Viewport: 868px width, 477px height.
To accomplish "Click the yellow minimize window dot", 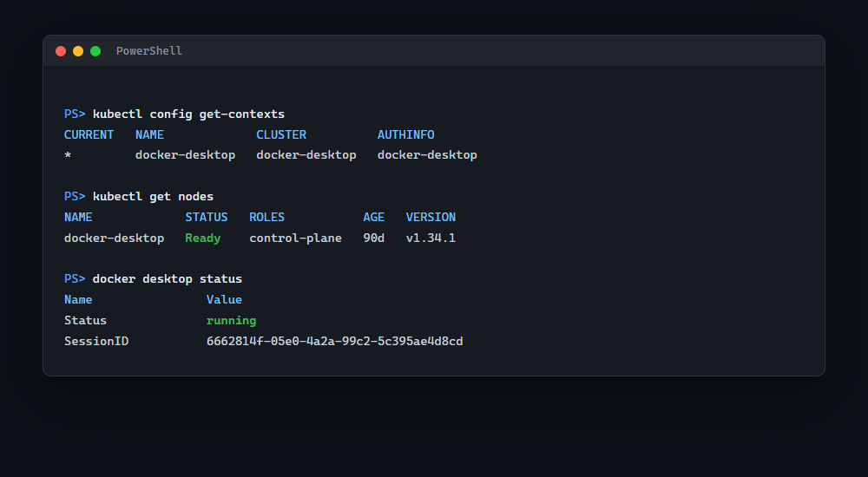I will (78, 51).
